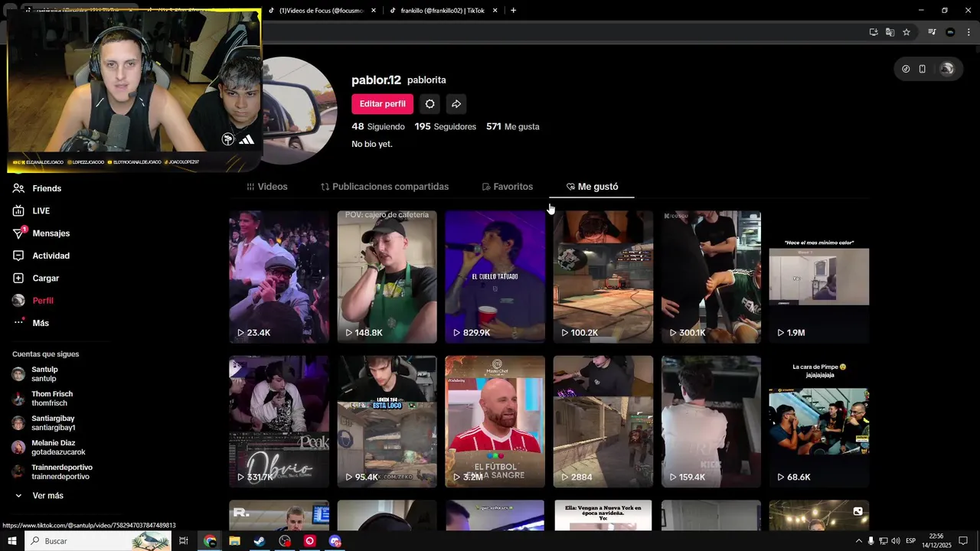This screenshot has height=551, width=980.
Task: Click the translate page icon in address bar
Action: 890,32
